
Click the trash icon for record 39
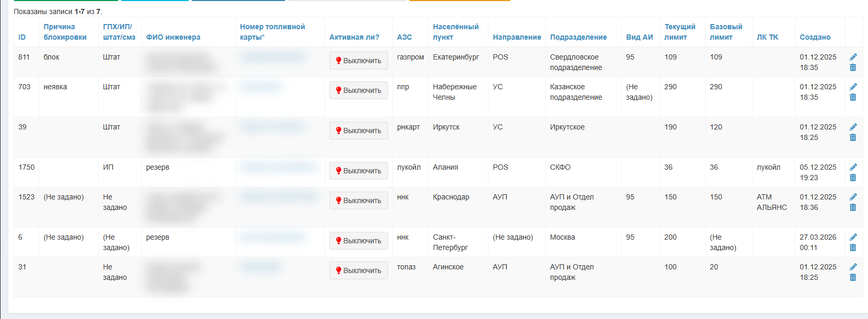pos(853,137)
